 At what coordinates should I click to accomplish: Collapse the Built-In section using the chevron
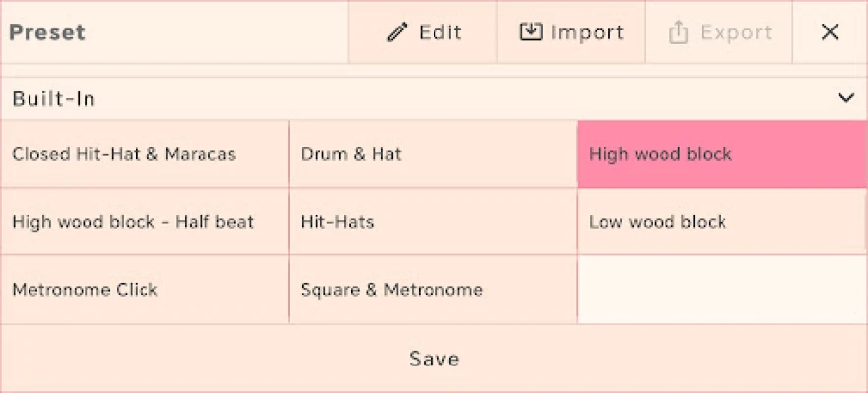(845, 98)
